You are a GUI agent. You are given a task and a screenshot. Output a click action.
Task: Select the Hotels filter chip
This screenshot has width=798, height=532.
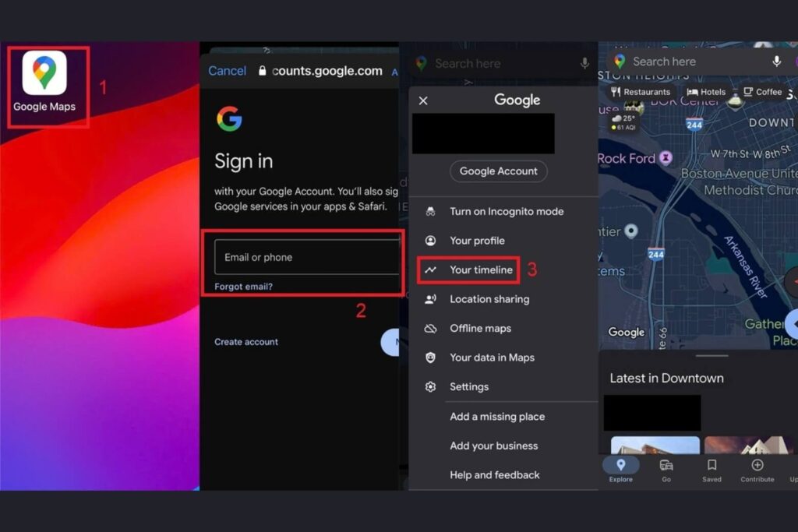pos(706,92)
